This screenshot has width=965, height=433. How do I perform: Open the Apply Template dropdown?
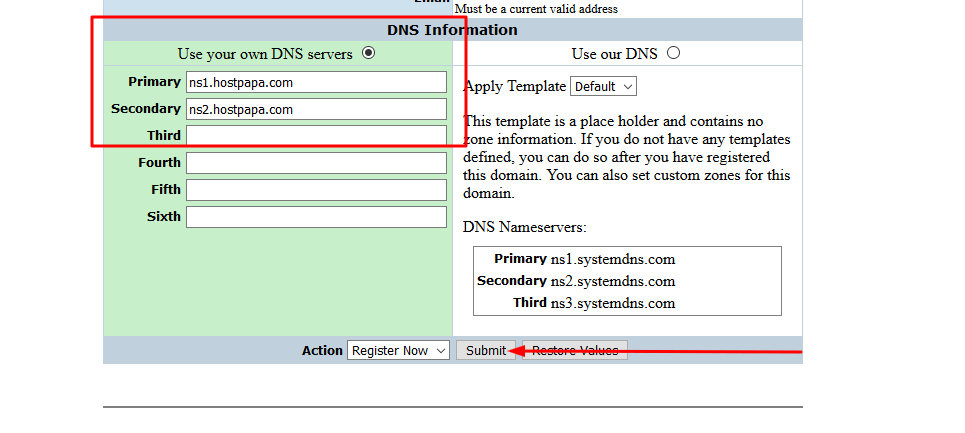tap(604, 87)
